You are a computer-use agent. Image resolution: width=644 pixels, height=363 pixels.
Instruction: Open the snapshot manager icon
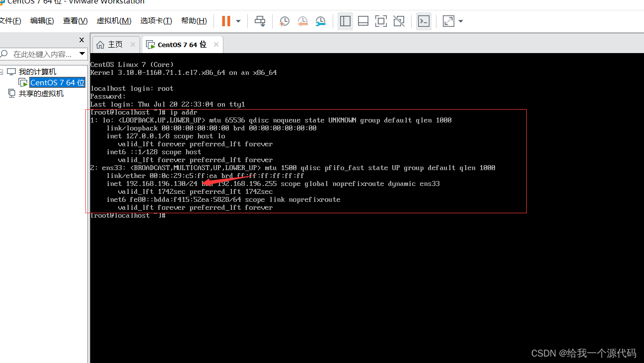point(321,21)
